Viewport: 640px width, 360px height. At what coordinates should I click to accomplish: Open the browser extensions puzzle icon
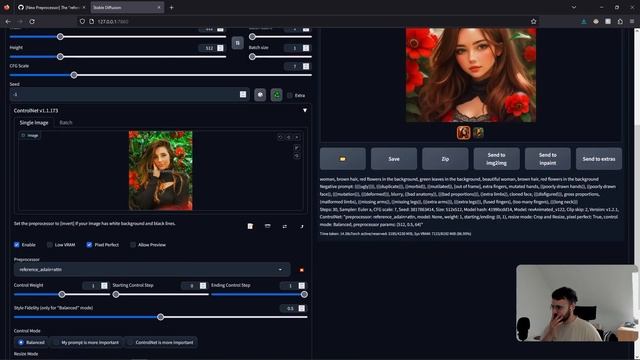620,21
